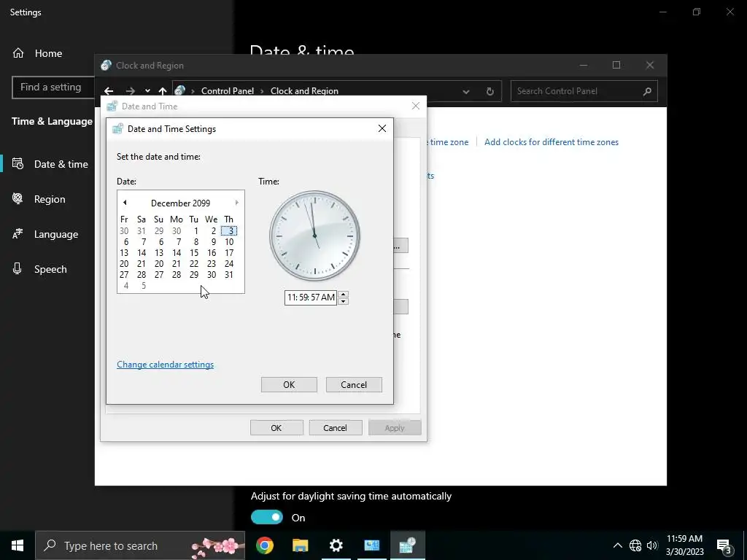Click the time input field showing 11:59:57 AM

pos(311,297)
